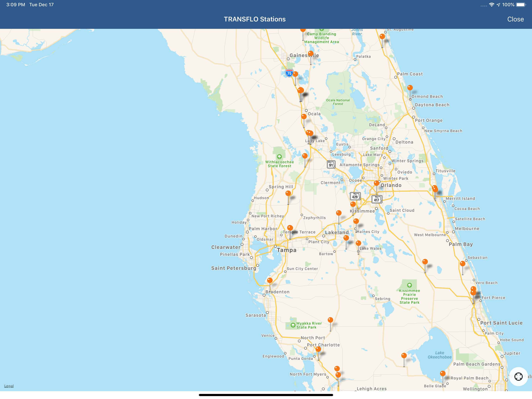The width and height of the screenshot is (532, 399).
Task: Tap the Melbourne city label
Action: 467,229
